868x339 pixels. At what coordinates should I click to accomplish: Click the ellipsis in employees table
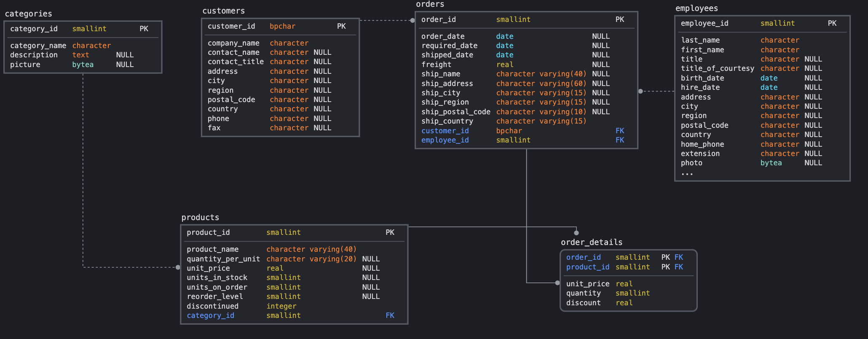pos(687,173)
